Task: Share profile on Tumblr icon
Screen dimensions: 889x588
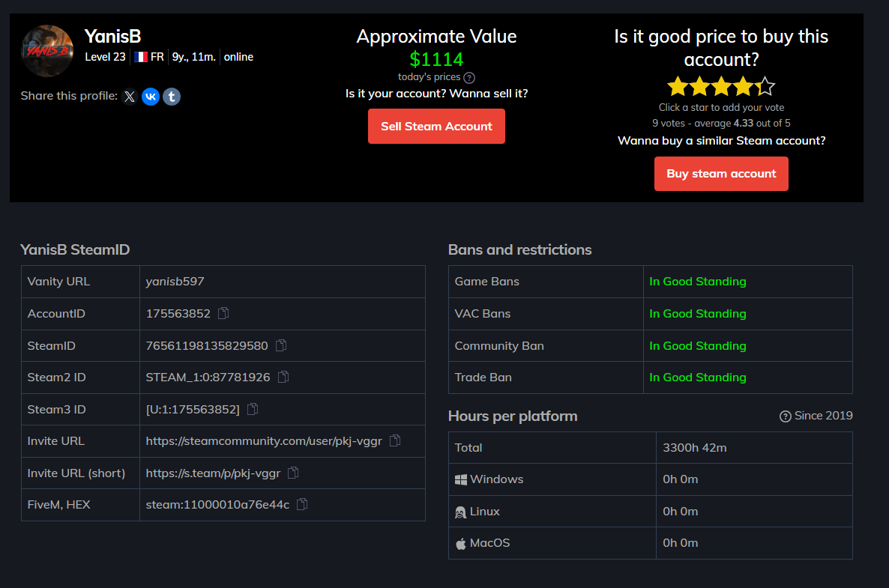Action: coord(172,97)
